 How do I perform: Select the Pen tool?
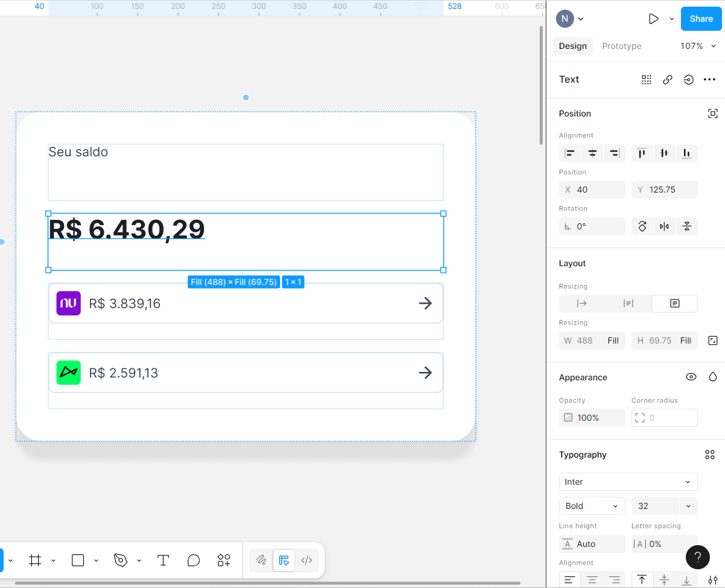(x=121, y=560)
